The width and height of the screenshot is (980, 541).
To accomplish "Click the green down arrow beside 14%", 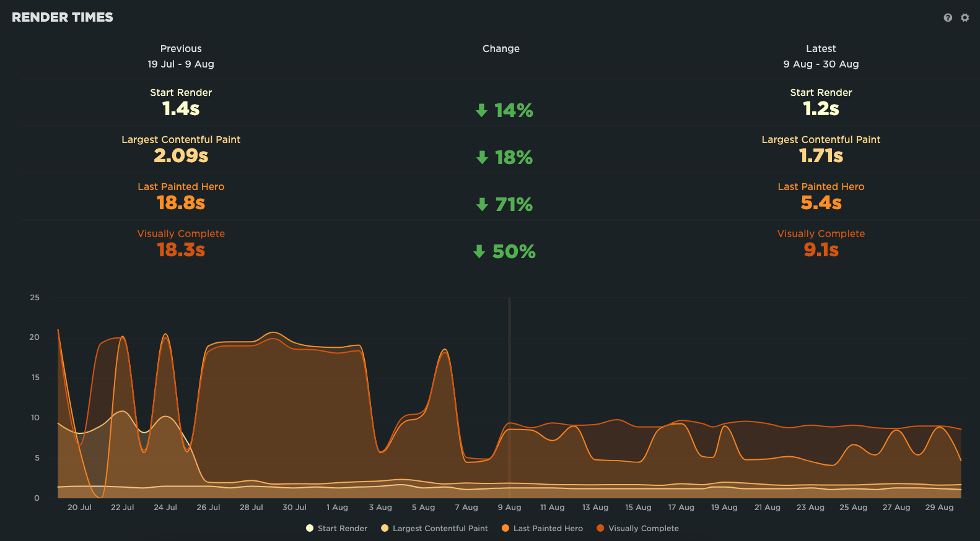I will [481, 111].
